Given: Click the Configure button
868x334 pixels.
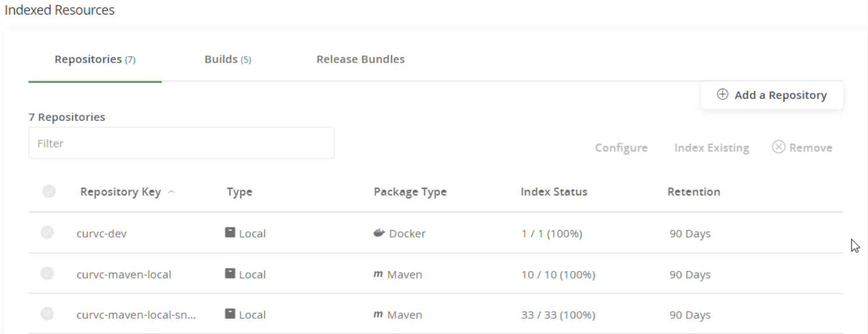Looking at the screenshot, I should pos(621,148).
